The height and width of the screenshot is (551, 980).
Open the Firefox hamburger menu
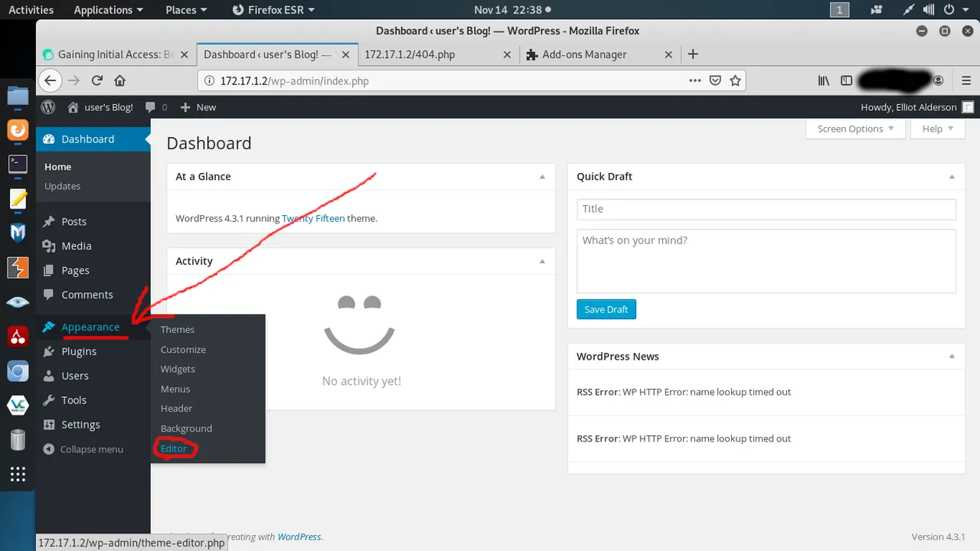click(965, 80)
